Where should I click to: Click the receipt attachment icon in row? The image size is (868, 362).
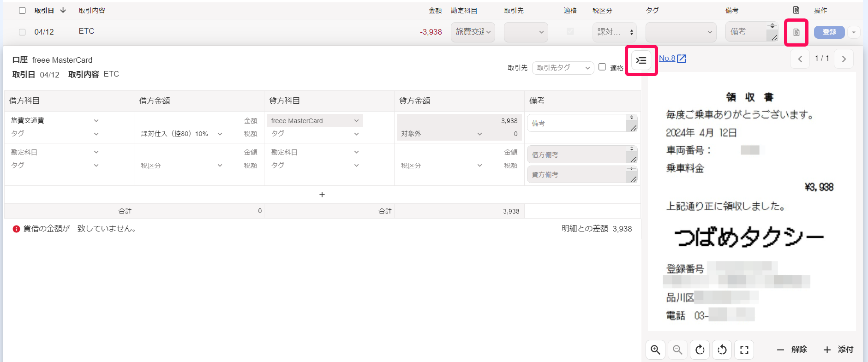click(x=796, y=32)
